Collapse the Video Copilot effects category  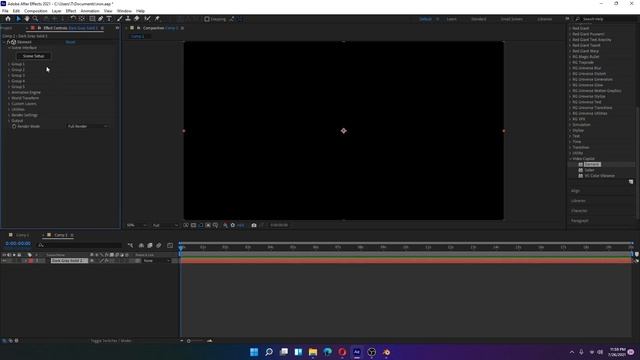click(x=570, y=158)
